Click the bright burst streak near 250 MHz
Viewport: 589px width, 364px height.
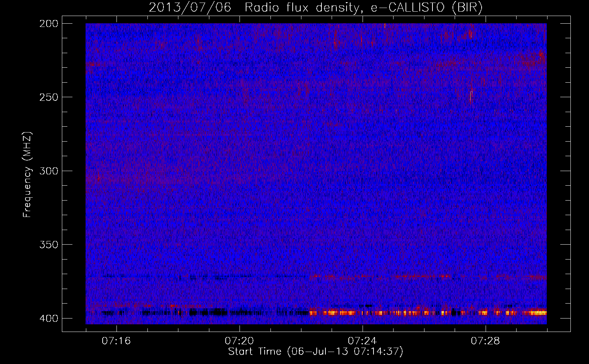point(471,96)
